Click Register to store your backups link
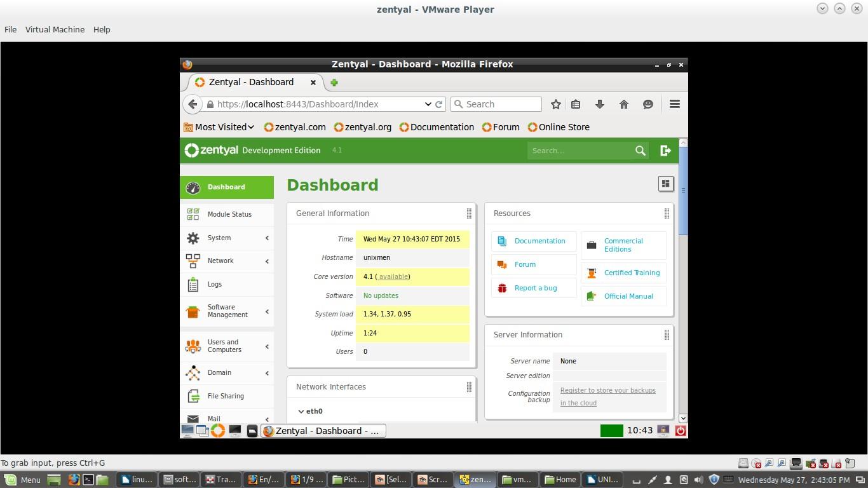This screenshot has height=488, width=868. click(608, 397)
